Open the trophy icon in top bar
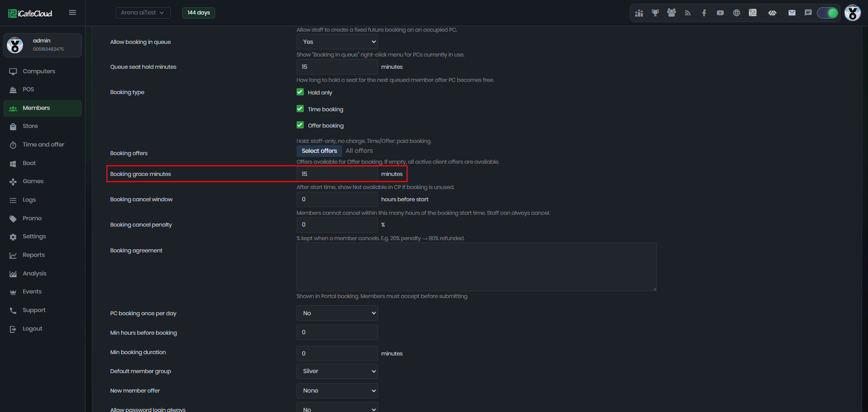 [x=655, y=13]
